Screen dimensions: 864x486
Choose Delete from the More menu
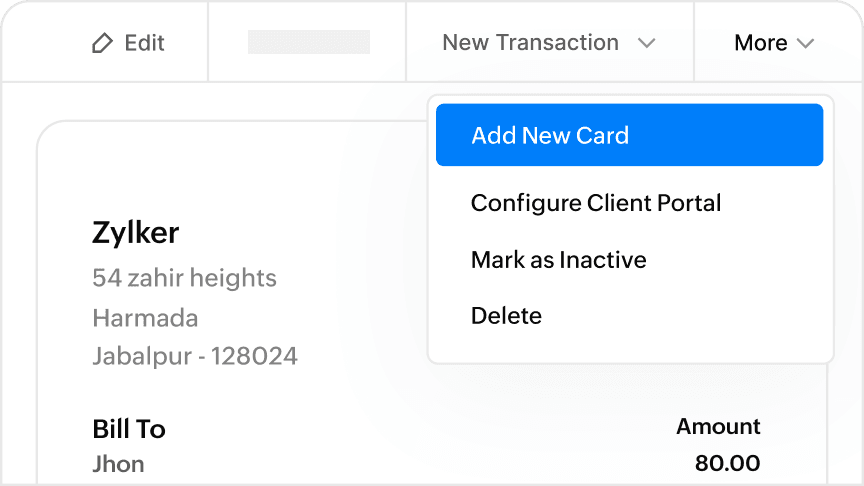[506, 316]
